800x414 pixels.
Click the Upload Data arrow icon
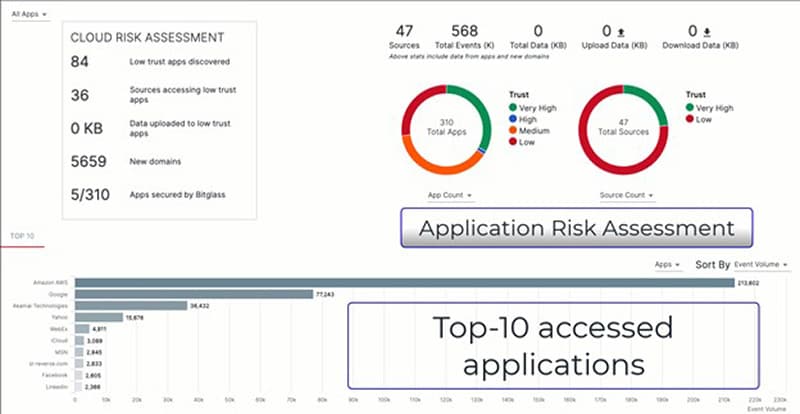(624, 32)
